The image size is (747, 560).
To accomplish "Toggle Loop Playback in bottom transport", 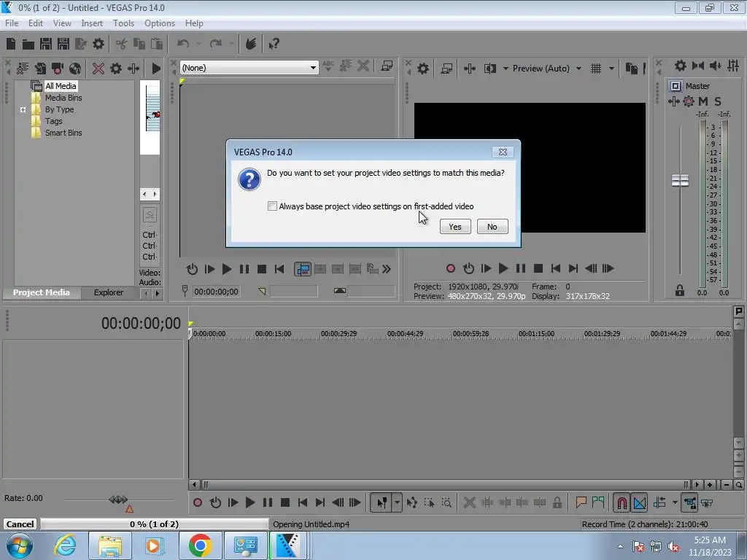I will tap(215, 502).
